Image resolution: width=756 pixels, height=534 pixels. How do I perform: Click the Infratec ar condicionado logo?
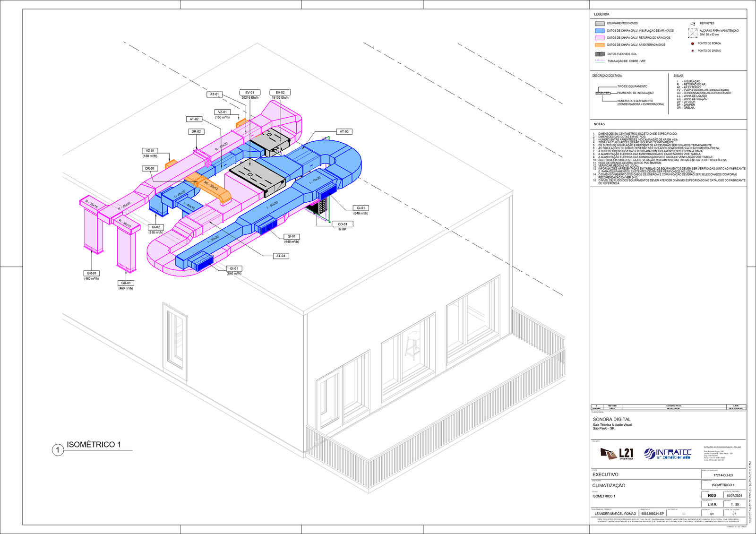[668, 454]
